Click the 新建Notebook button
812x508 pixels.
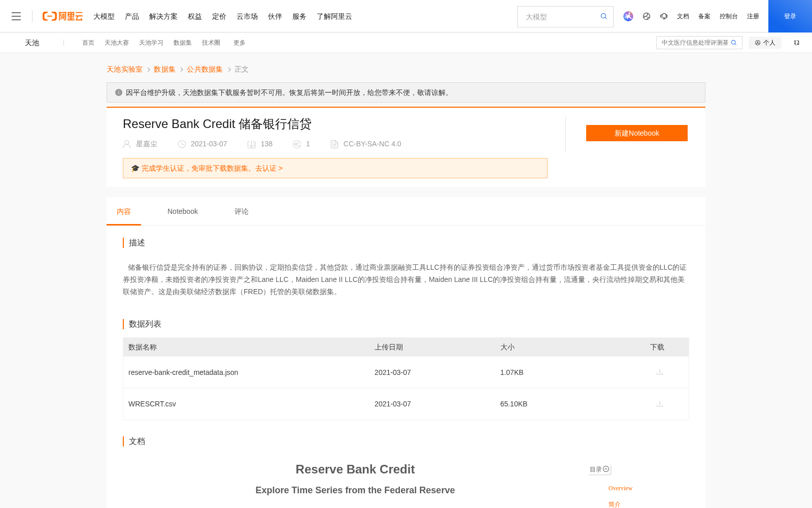tap(637, 133)
